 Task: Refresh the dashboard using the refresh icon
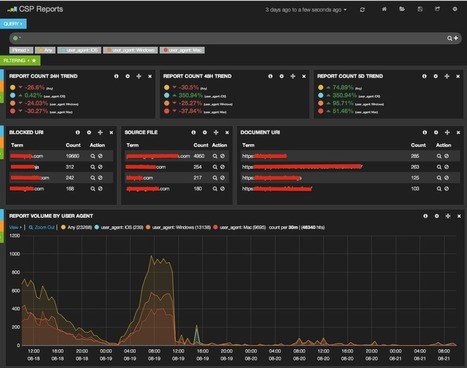point(362,10)
